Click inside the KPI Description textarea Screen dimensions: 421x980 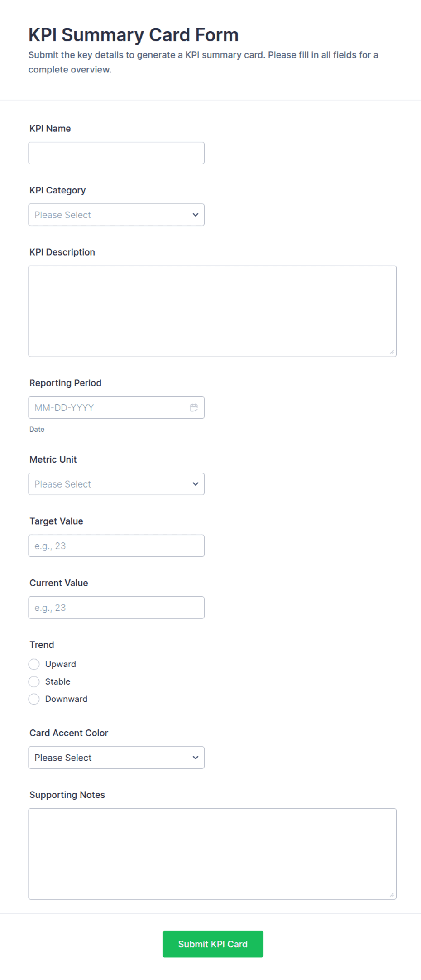pos(212,311)
